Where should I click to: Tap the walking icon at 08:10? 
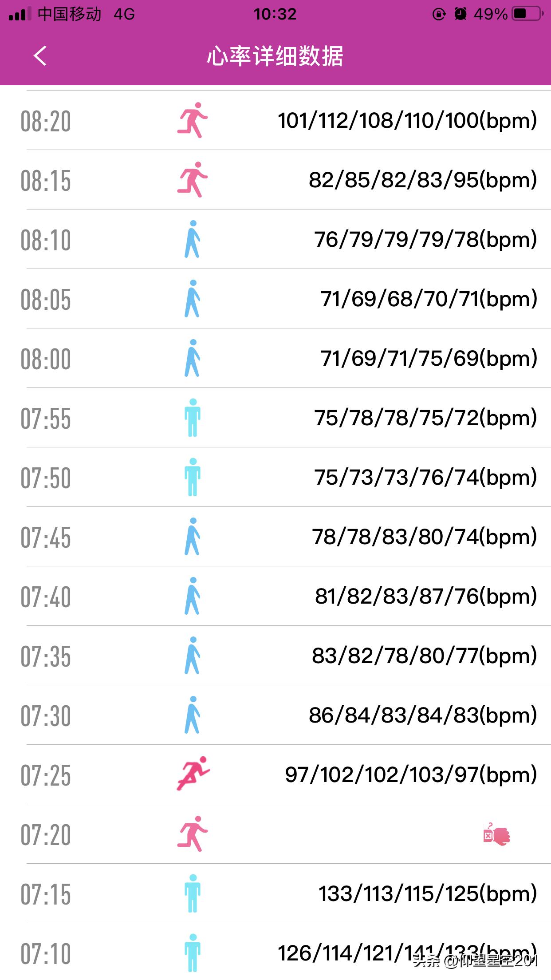coord(193,239)
